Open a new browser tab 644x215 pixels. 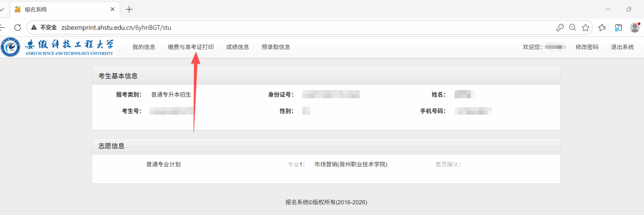(x=129, y=9)
